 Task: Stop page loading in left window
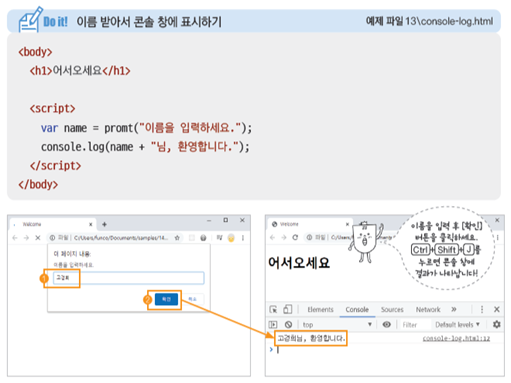pos(38,238)
